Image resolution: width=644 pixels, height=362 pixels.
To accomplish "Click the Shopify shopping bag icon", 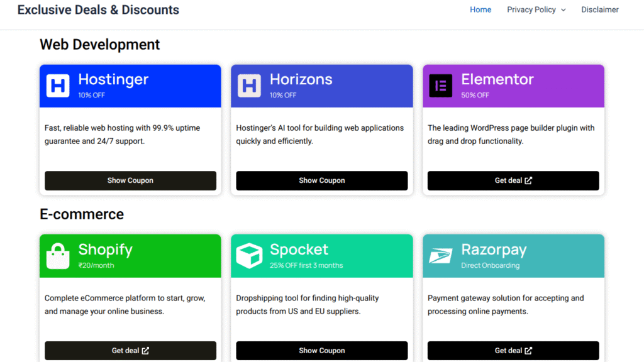I will 58,256.
